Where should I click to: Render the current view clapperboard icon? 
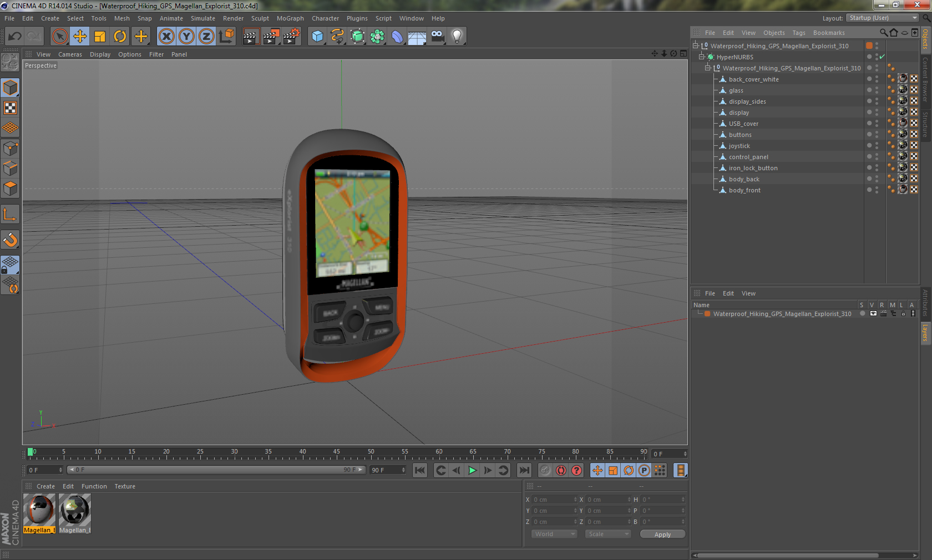click(251, 37)
